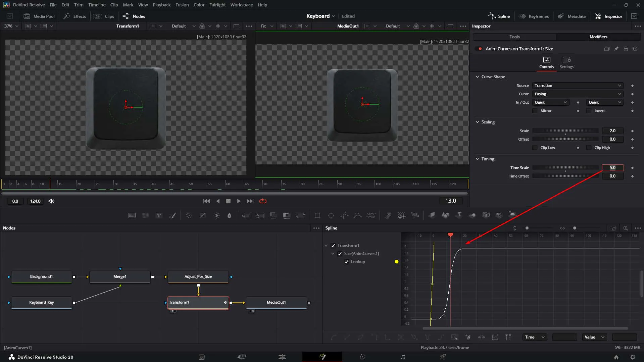Collapse the Curve Shape section
Screen dimensions: 644x362
[477, 77]
